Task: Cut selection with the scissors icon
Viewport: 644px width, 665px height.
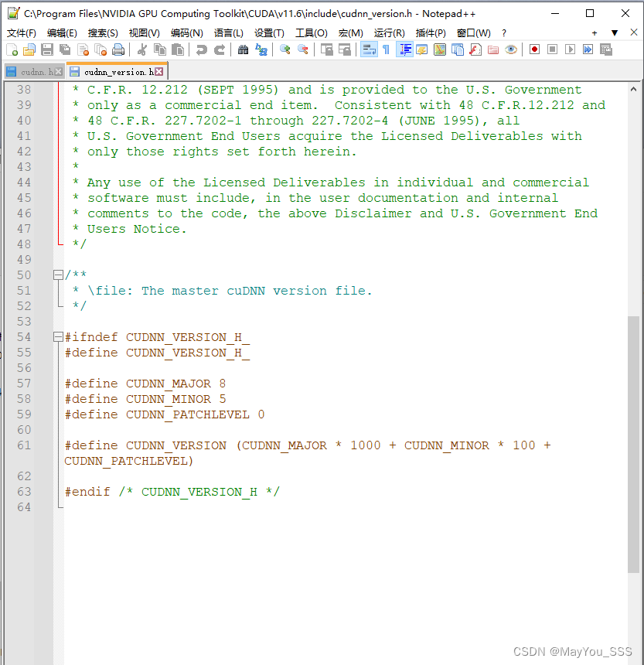Action: click(x=144, y=49)
